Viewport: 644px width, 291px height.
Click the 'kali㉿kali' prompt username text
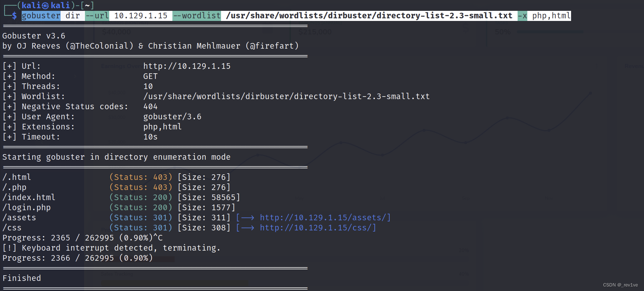[46, 5]
